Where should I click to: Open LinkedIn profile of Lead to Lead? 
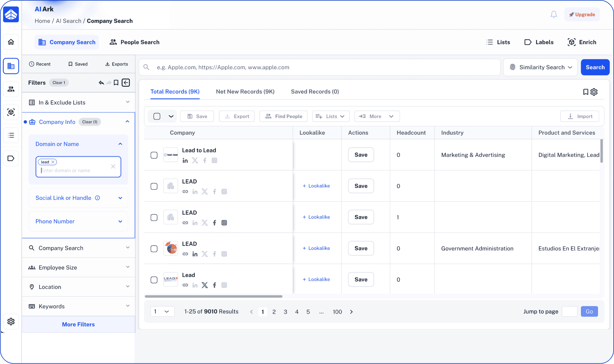point(185,161)
